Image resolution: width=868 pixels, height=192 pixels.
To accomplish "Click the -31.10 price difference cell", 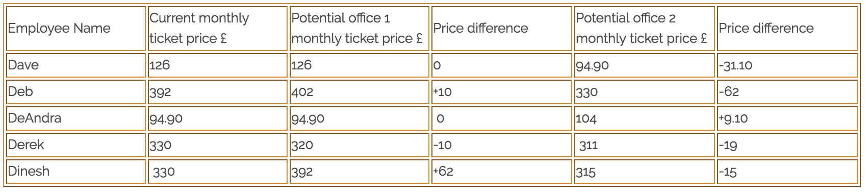I will pos(787,65).
